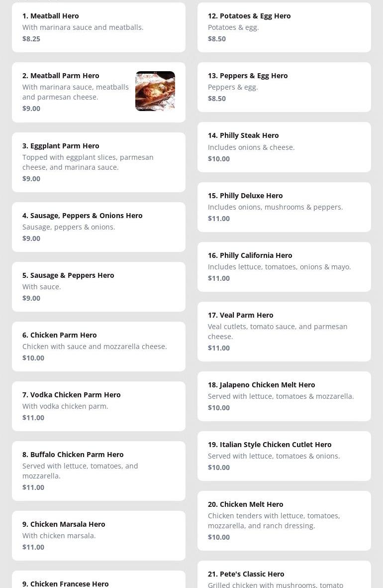
Task: Select the 15. Philly Deluxe Hero
Action: (x=284, y=207)
